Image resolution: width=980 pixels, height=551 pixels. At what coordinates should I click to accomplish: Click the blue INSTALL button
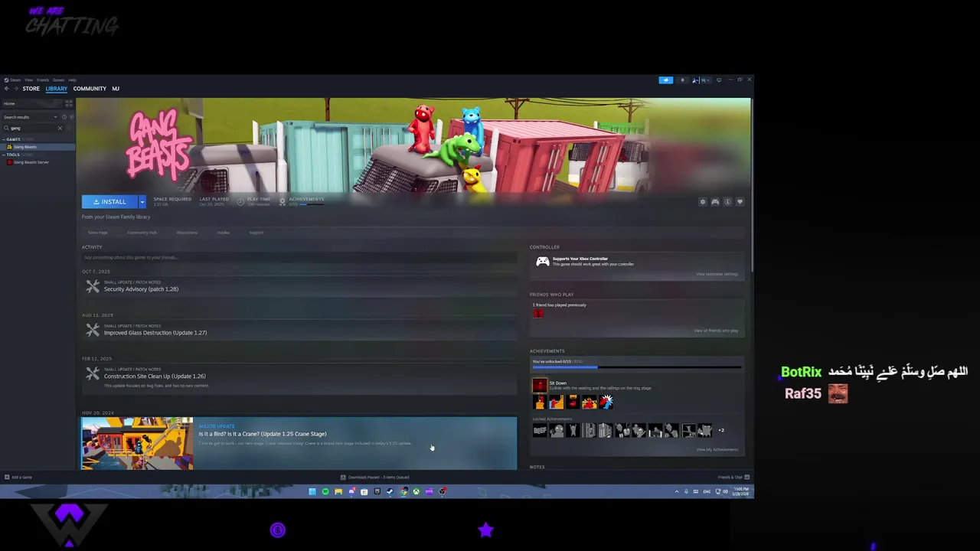(x=109, y=202)
